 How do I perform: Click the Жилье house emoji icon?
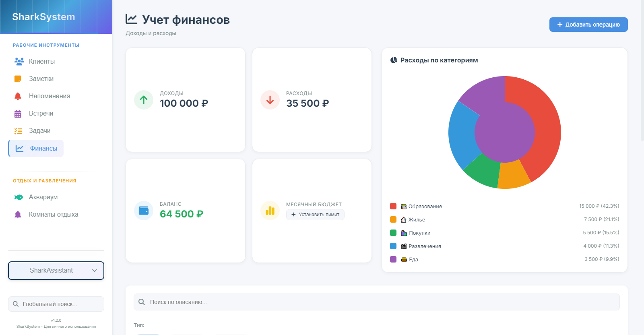click(x=404, y=220)
